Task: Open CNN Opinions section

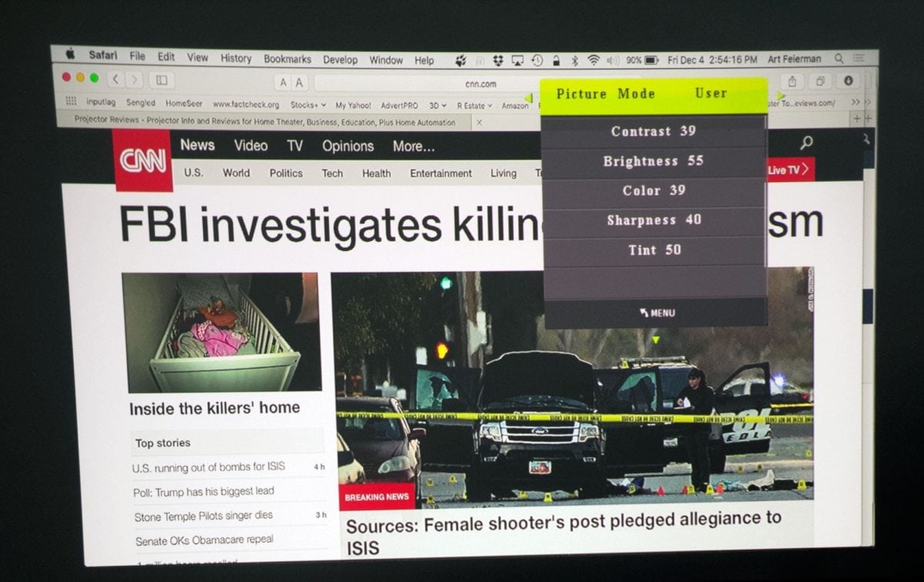Action: [347, 146]
